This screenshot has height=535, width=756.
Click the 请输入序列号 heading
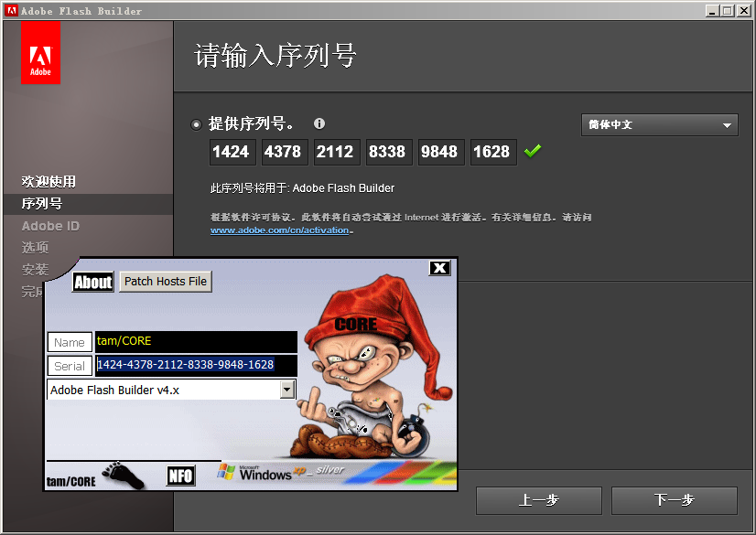click(275, 56)
